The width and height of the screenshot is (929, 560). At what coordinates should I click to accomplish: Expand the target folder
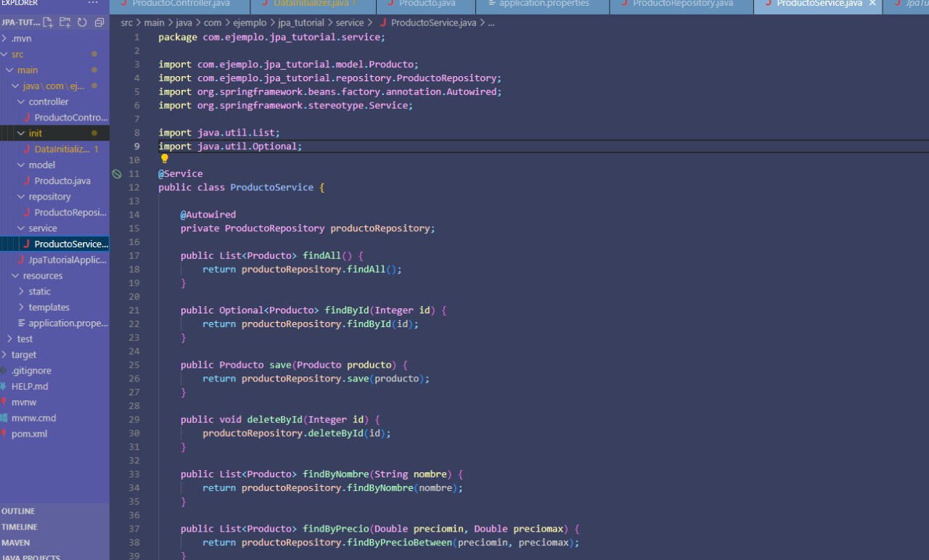5,355
